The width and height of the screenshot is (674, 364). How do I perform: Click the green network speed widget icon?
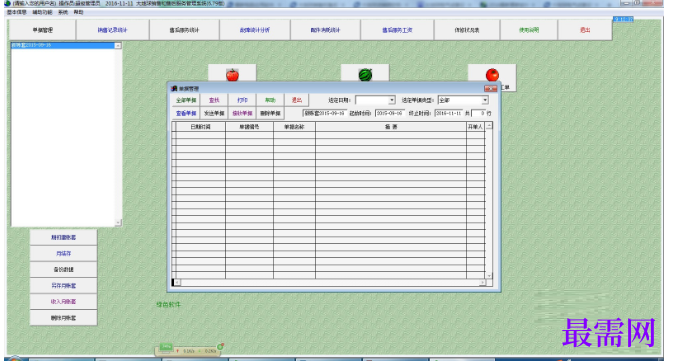click(166, 346)
